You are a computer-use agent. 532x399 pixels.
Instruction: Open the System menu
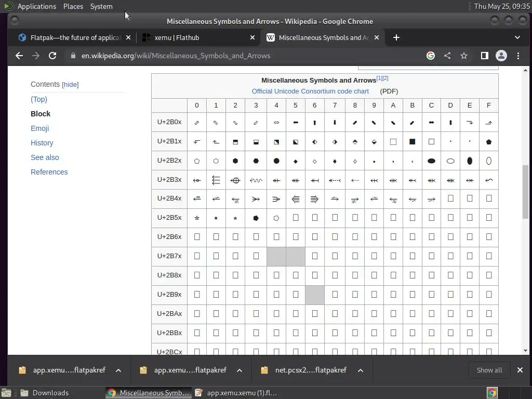[x=101, y=6]
